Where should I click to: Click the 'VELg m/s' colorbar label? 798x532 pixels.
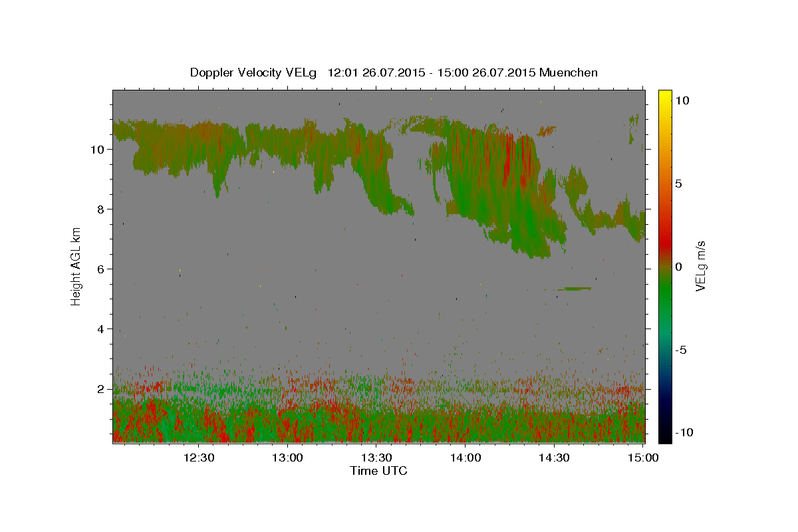[x=701, y=265]
